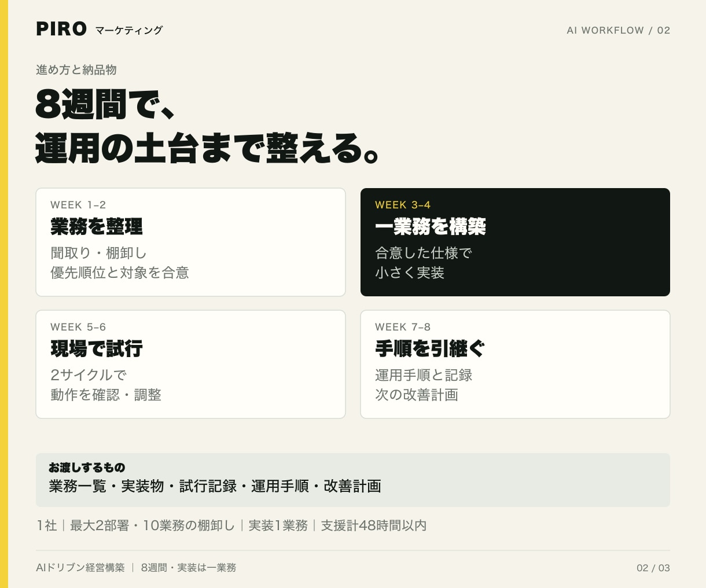Viewport: 706px width, 588px height.
Task: Click the 進め方と納品物 subtitle
Action: click(x=76, y=69)
